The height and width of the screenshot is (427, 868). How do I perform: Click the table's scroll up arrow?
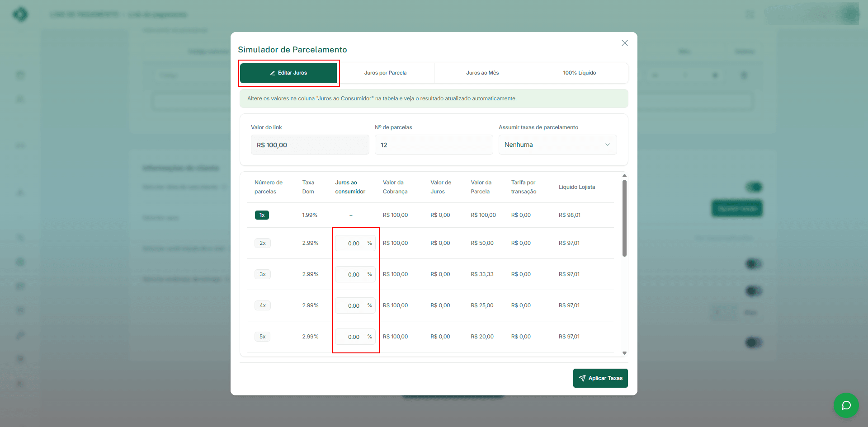624,176
